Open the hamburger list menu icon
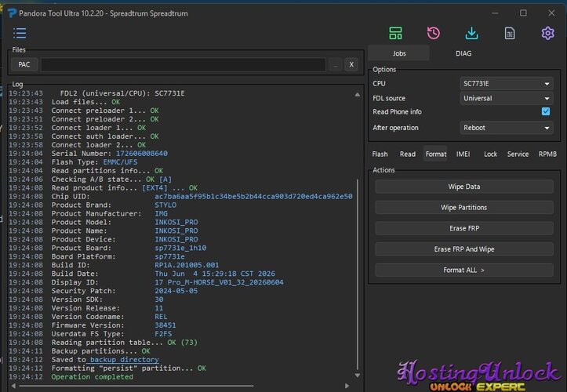This screenshot has height=392, width=567. pyautogui.click(x=20, y=33)
